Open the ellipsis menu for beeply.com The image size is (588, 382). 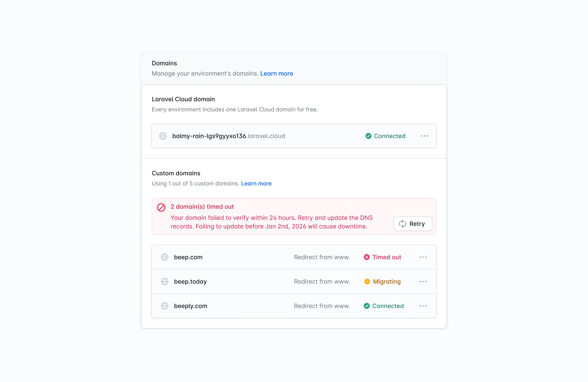(423, 306)
